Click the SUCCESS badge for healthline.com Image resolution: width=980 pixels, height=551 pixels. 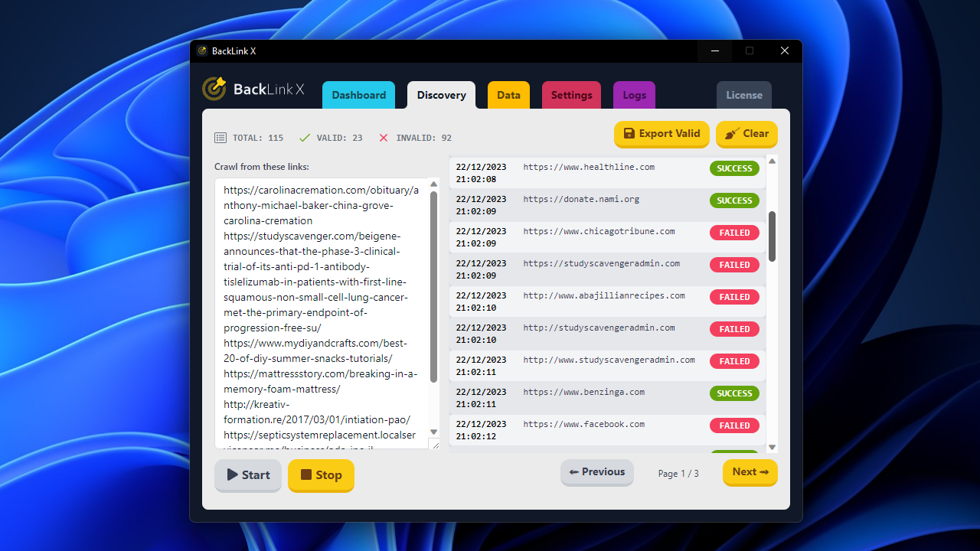pos(734,168)
